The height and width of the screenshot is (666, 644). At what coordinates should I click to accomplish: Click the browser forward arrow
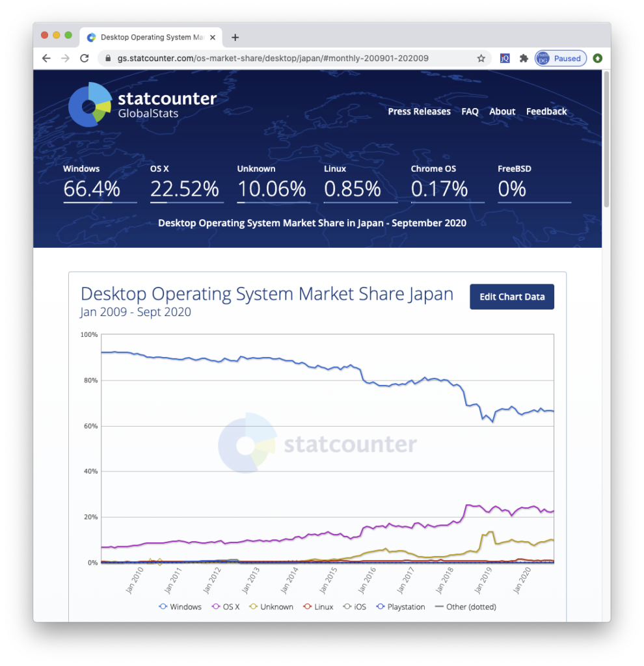(65, 59)
